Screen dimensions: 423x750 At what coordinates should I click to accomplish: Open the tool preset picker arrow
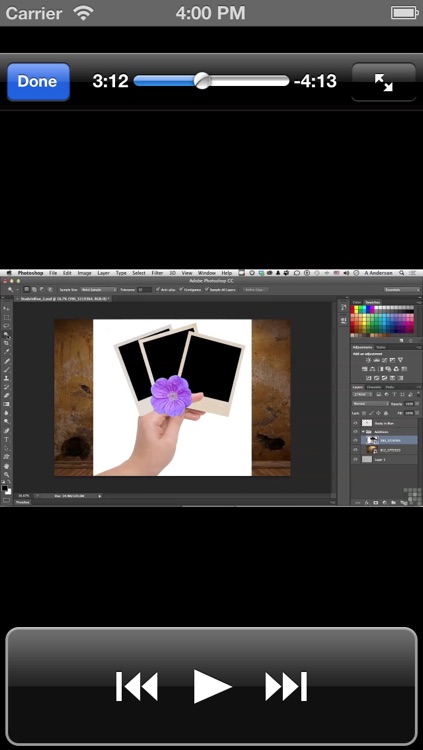(x=17, y=289)
